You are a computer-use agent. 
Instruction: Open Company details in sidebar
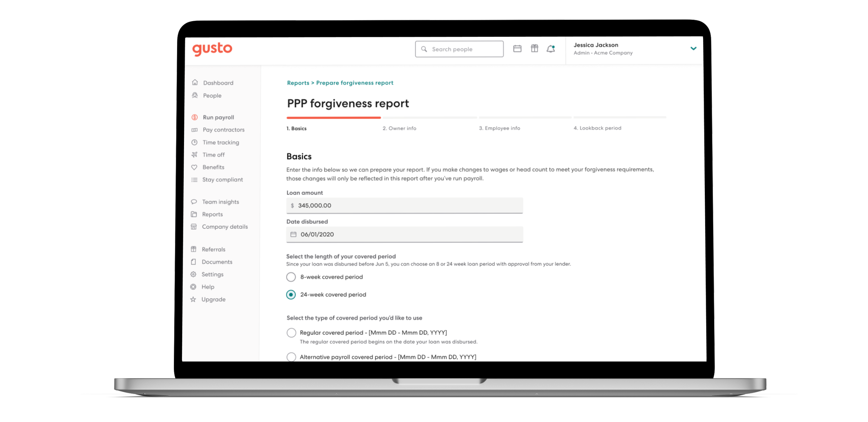(x=225, y=227)
